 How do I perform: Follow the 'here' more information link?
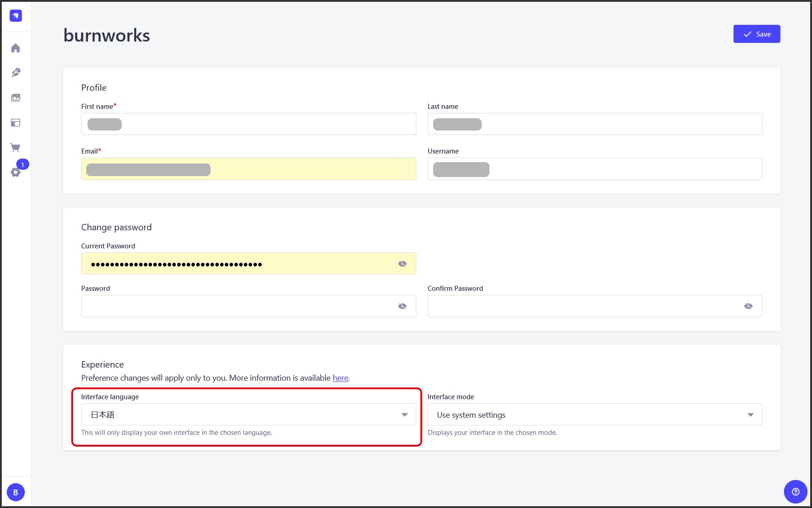(x=341, y=378)
